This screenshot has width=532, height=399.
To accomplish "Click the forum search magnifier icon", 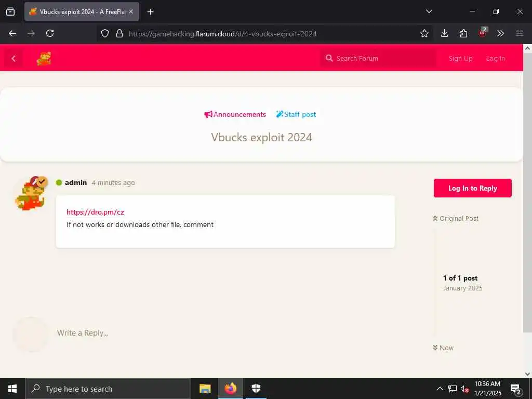I will coord(329,58).
